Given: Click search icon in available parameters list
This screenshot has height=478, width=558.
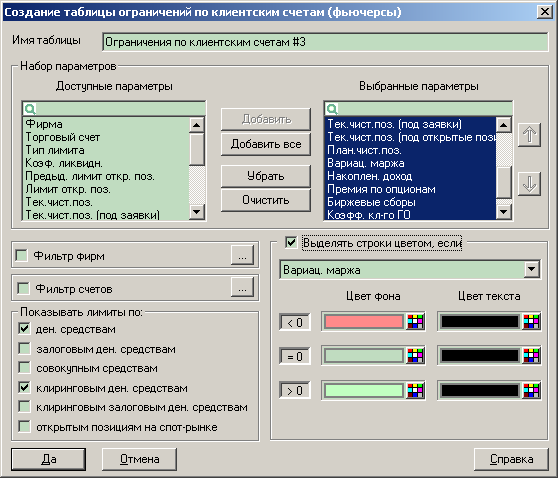Looking at the screenshot, I should coord(30,109).
